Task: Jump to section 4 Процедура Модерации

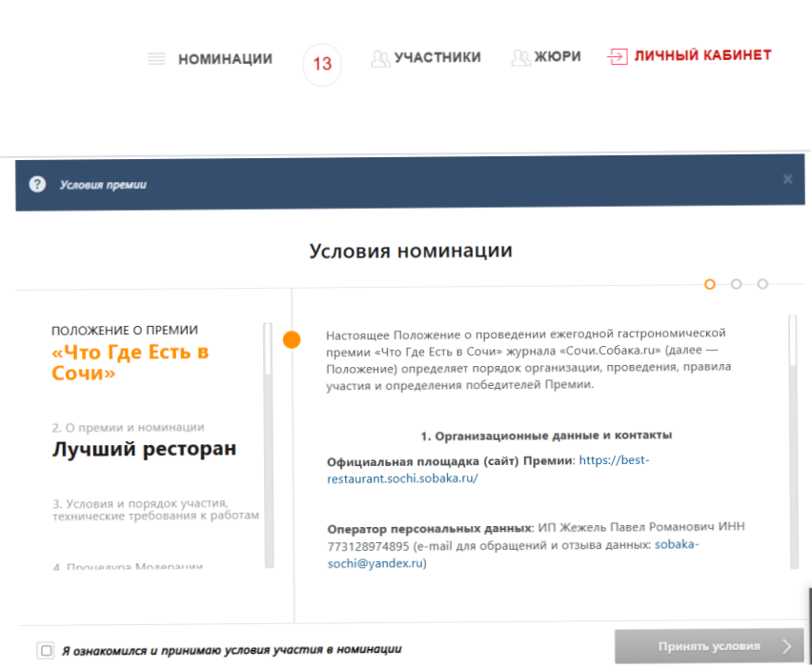Action: tap(128, 567)
